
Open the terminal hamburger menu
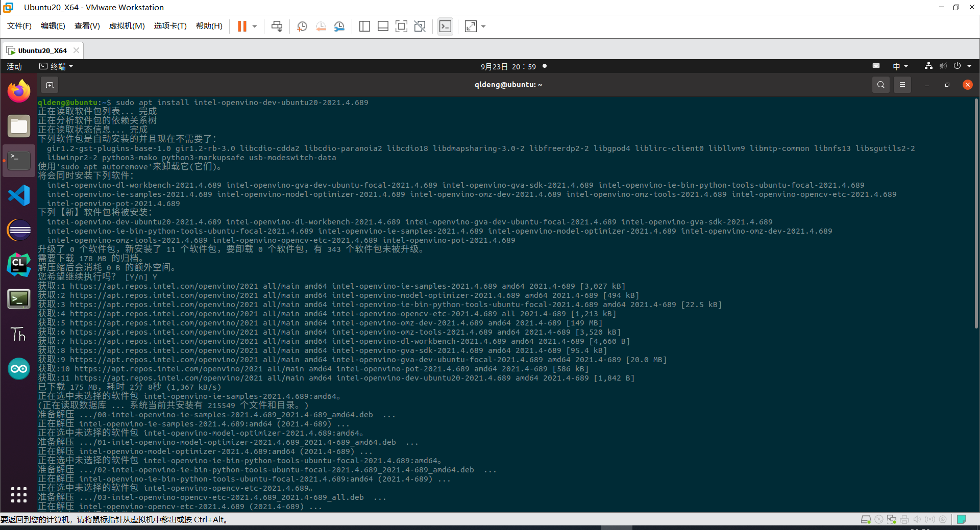point(902,85)
